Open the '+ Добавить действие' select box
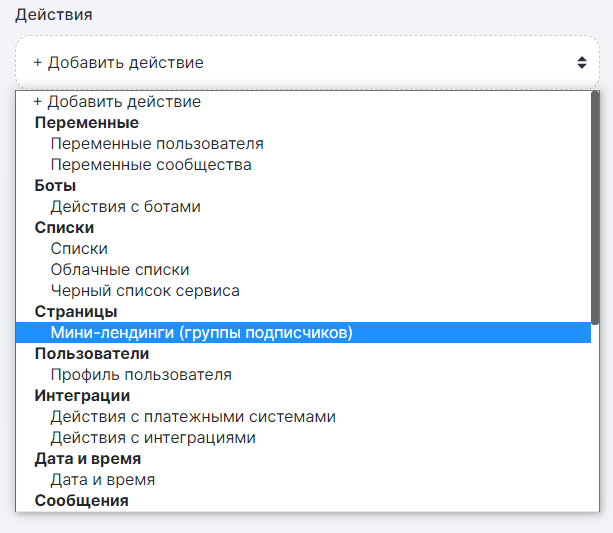This screenshot has width=613, height=533. pyautogui.click(x=300, y=62)
